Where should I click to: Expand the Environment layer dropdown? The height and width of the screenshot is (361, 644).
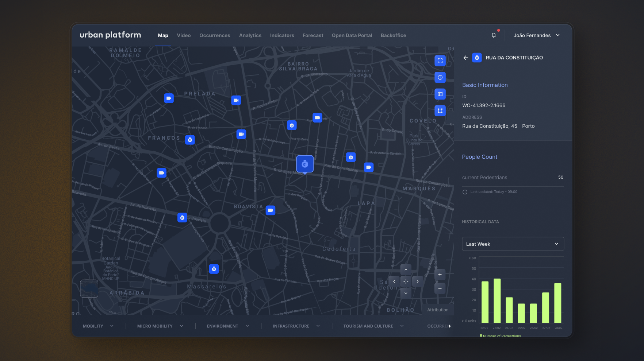[x=228, y=326]
